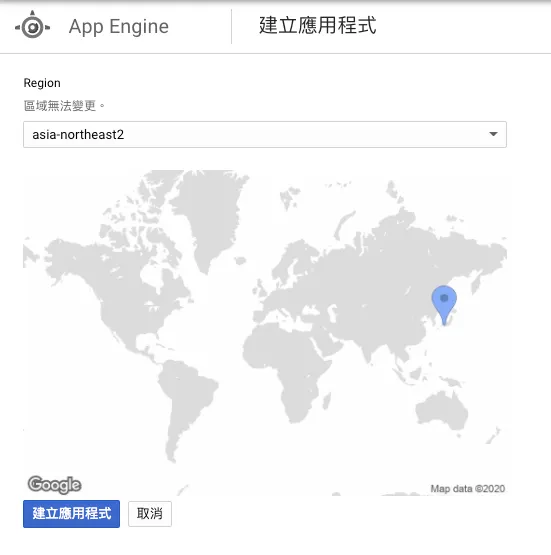Screen dimensions: 551x555
Task: Click the Google logo on the map
Action: point(54,485)
